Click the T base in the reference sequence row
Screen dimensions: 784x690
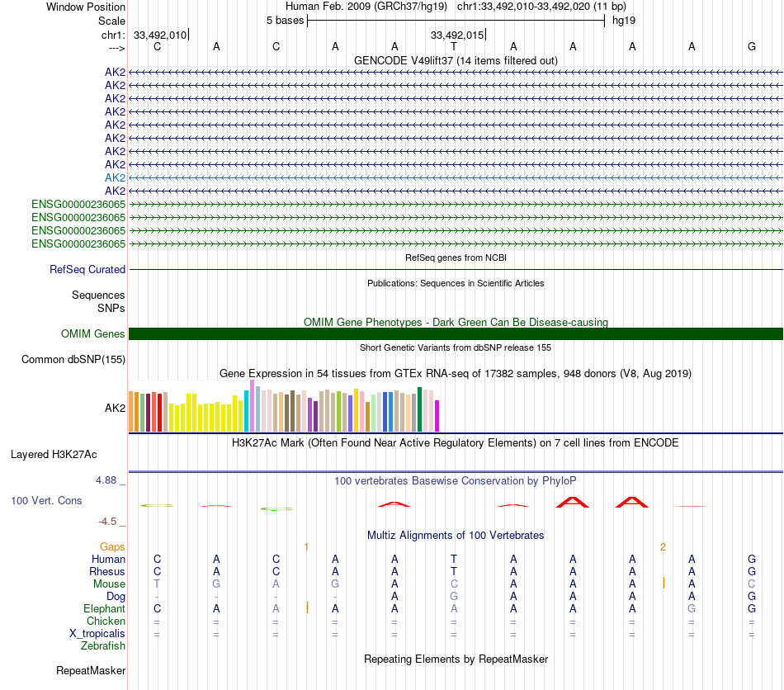(454, 46)
